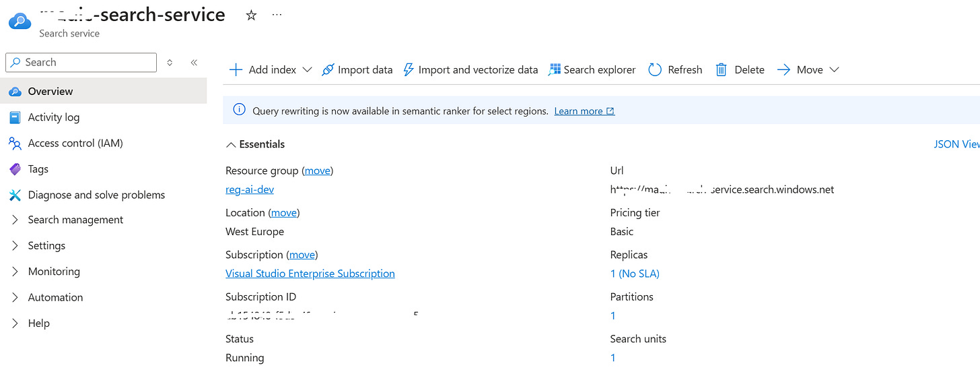The height and width of the screenshot is (376, 980).
Task: Collapse the Essentials section
Action: [231, 144]
